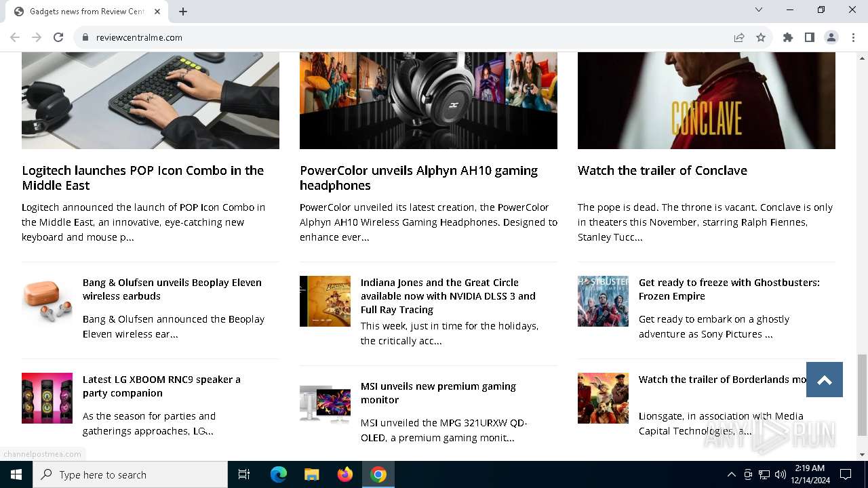Open the taskbar clock and date

(809, 474)
